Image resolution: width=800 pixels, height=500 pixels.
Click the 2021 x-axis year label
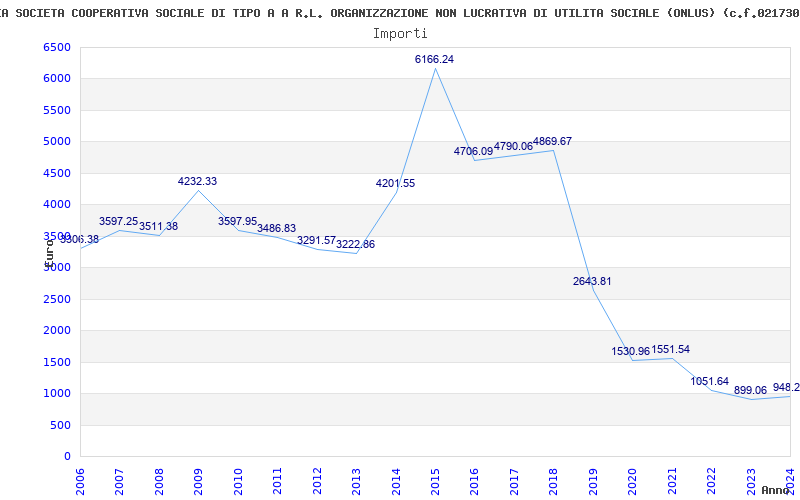tap(671, 481)
